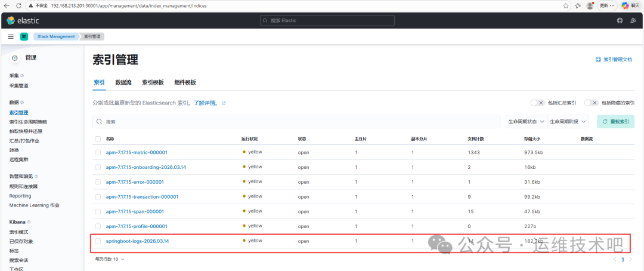
Task: Check springboot-logs-2026.03.14 row checkbox
Action: [98, 241]
